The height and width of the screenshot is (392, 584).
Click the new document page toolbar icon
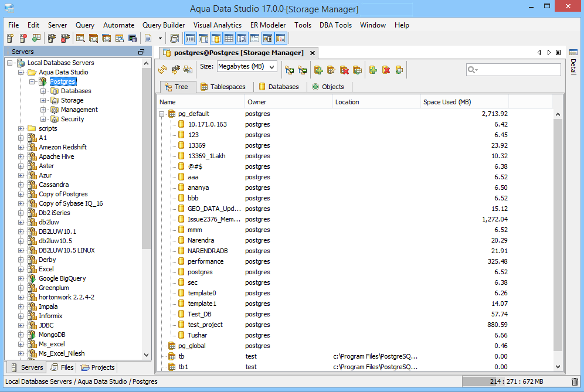click(148, 38)
